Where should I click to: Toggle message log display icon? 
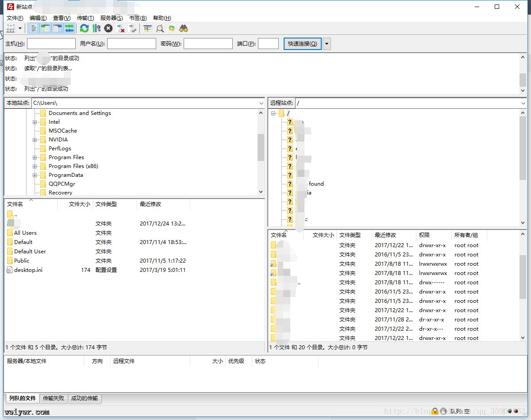[x=33, y=28]
